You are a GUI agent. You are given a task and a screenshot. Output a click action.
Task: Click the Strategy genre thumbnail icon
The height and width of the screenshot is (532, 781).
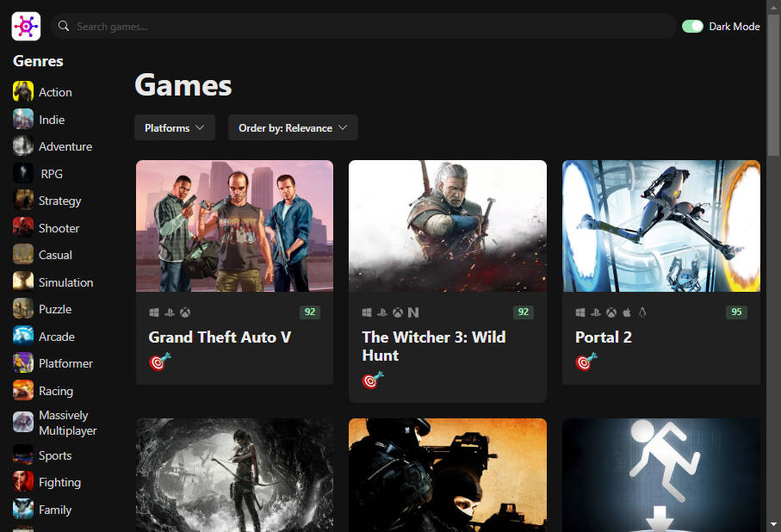click(23, 201)
